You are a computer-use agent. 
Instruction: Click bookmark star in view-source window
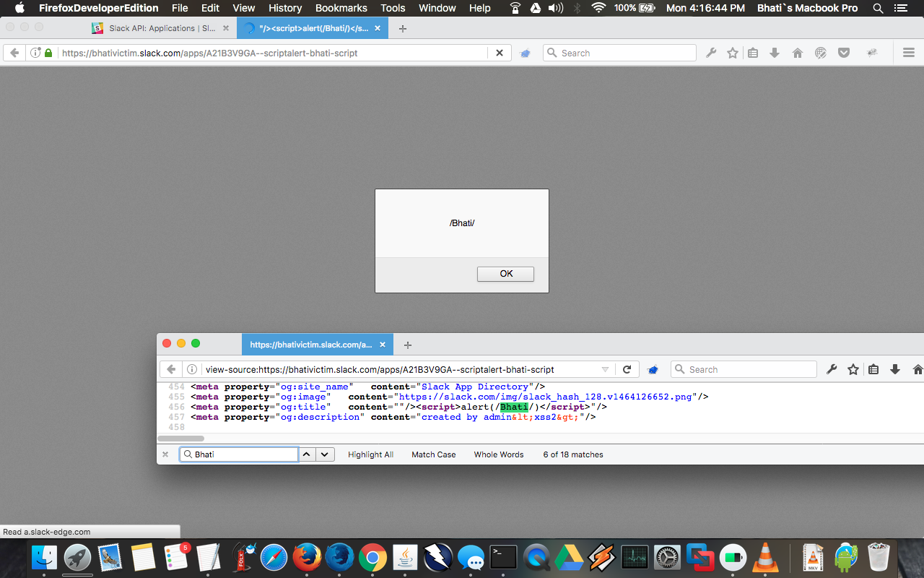(853, 369)
